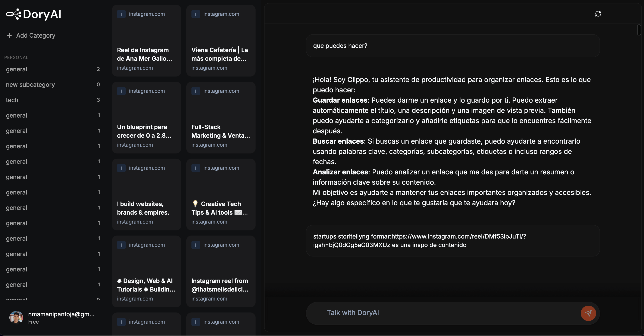Select the new subcategory item in the sidebar
The image size is (644, 336).
pos(30,84)
